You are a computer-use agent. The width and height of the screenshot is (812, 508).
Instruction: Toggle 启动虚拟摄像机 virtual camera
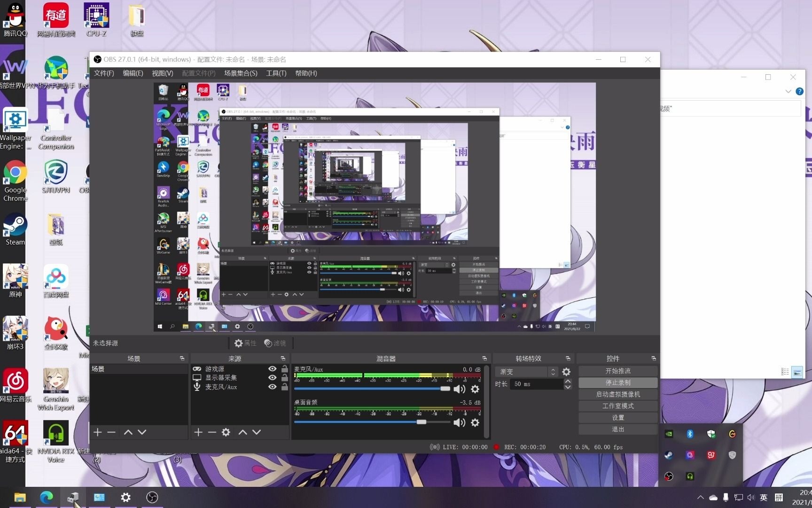[618, 394]
